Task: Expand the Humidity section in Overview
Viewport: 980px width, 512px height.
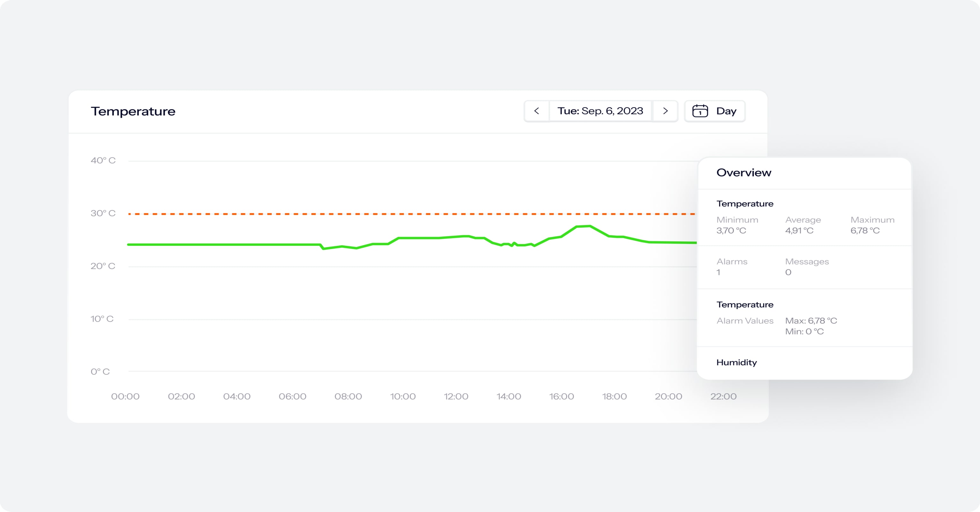Action: [x=737, y=362]
